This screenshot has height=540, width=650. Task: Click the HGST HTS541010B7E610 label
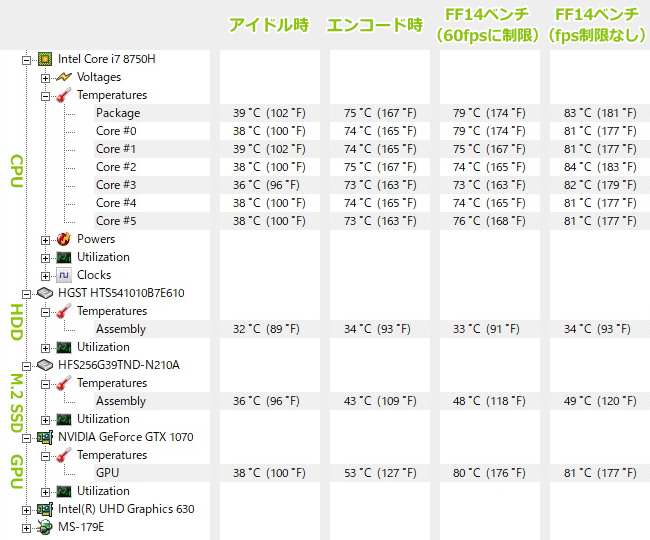pyautogui.click(x=121, y=293)
